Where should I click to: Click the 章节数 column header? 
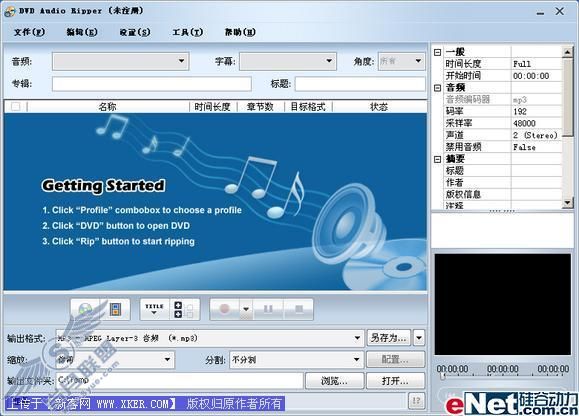point(260,107)
